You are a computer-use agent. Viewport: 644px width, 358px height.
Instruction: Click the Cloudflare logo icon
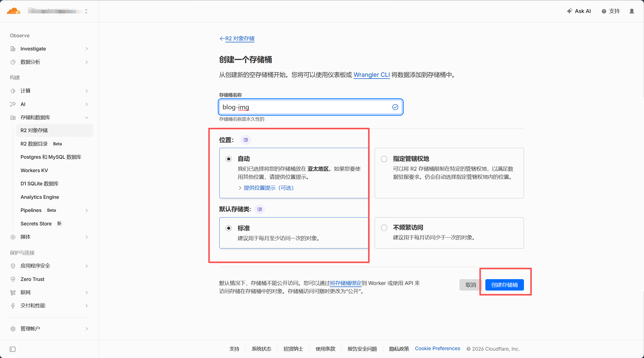(13, 11)
